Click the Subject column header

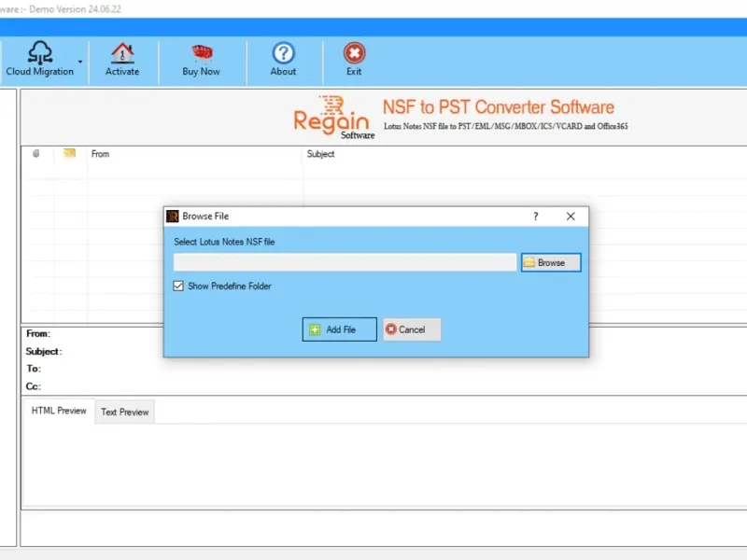(320, 154)
